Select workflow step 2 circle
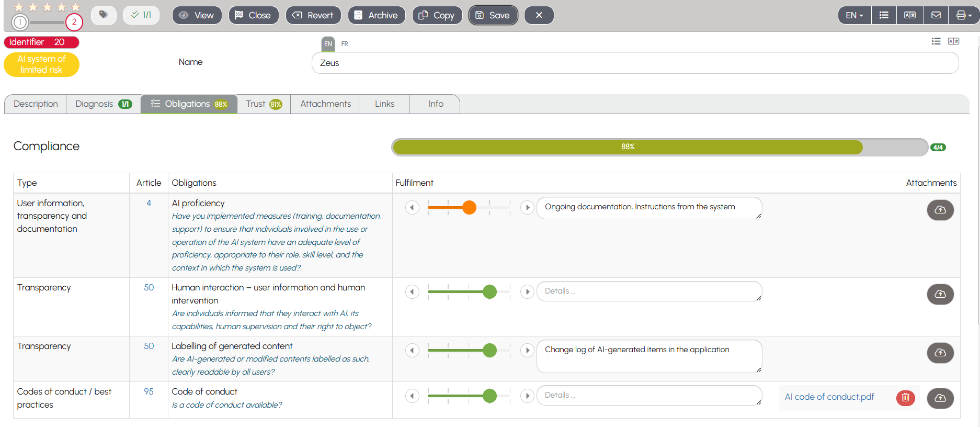980x427 pixels. point(74,22)
